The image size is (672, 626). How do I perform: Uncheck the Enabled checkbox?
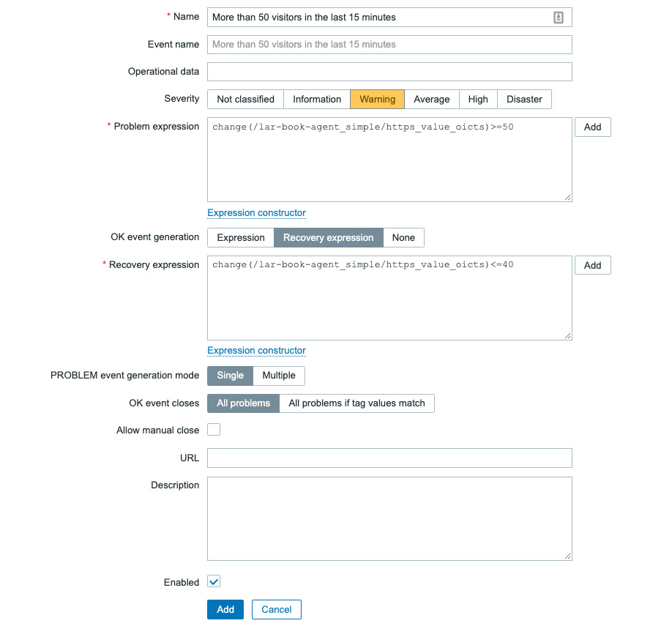pyautogui.click(x=213, y=581)
